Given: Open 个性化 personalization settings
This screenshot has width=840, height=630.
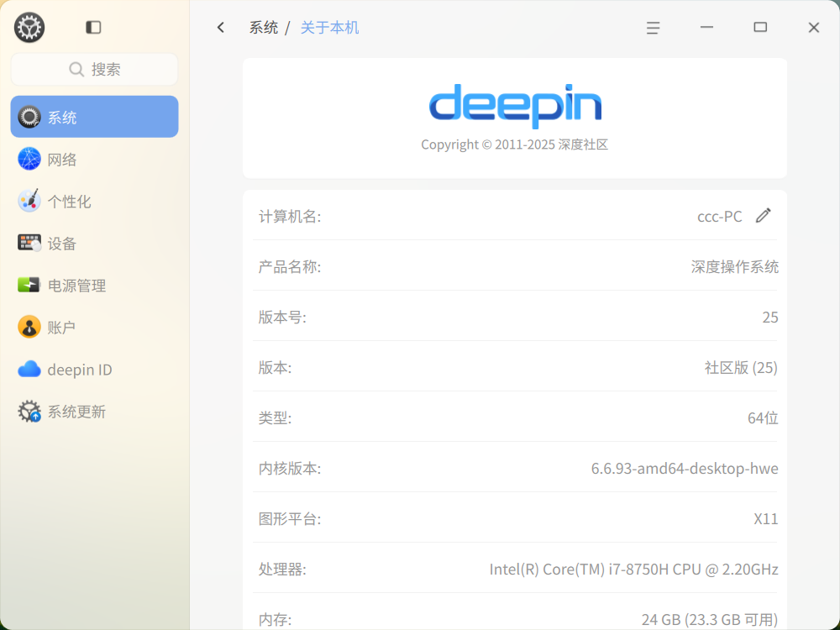Looking at the screenshot, I should (94, 202).
